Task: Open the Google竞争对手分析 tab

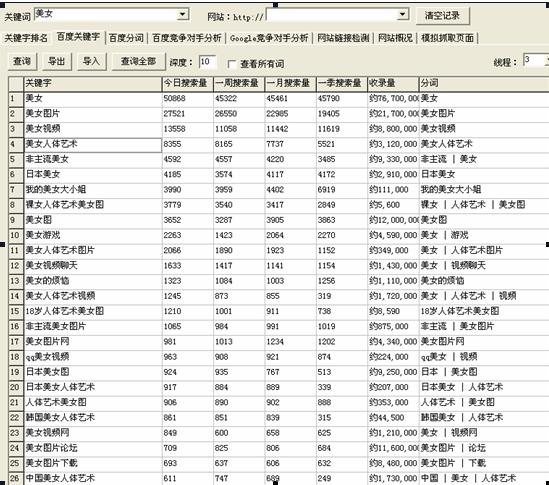Action: [x=269, y=38]
